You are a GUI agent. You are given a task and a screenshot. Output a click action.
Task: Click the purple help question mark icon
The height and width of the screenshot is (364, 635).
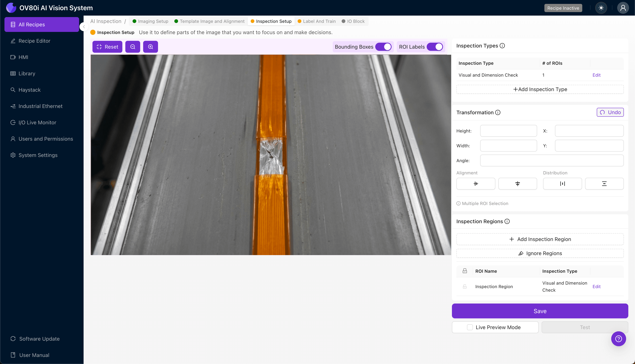[618, 339]
